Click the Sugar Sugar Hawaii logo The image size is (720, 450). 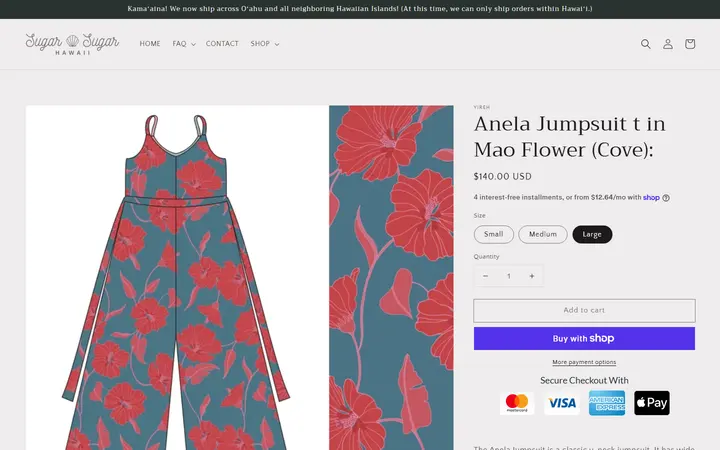tap(72, 44)
